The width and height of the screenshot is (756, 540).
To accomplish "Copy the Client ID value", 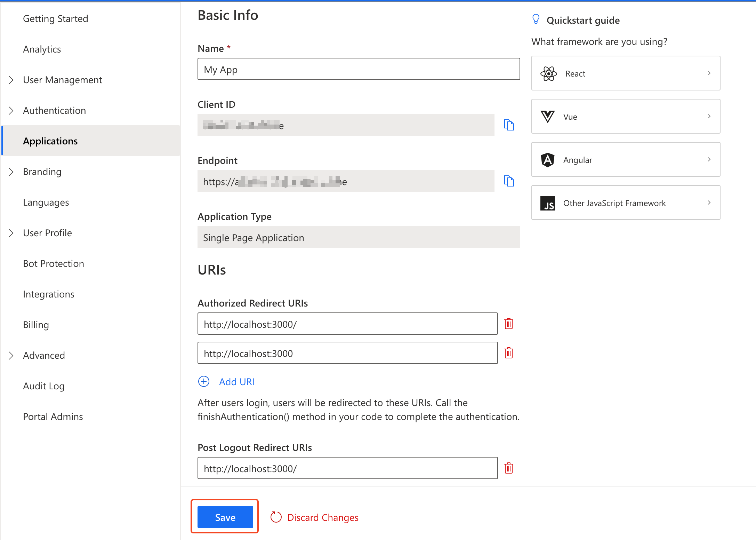I will click(509, 125).
